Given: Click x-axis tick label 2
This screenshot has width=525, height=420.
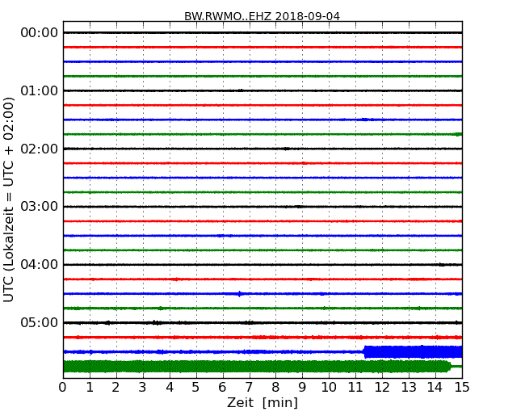Looking at the screenshot, I should pos(115,388).
